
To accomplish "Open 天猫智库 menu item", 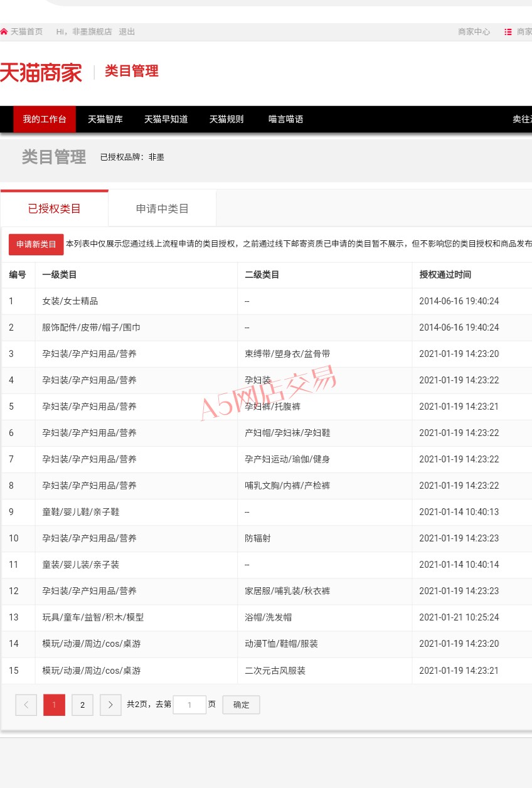I will [105, 119].
